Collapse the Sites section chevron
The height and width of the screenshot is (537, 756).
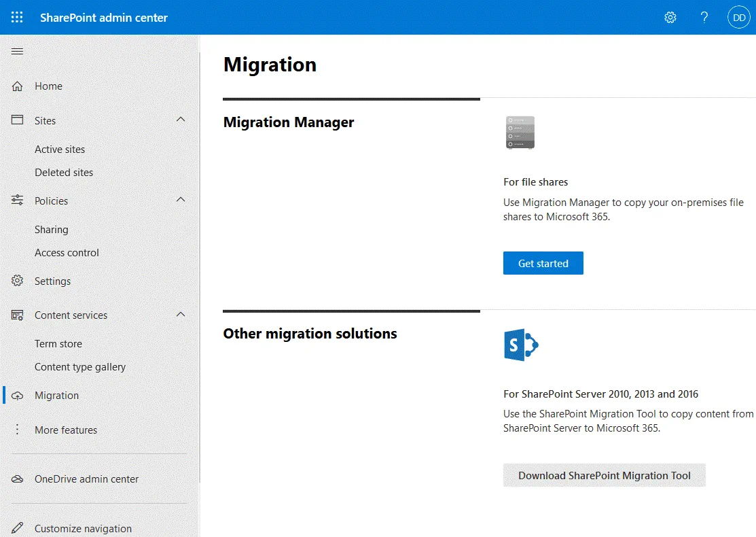[181, 119]
